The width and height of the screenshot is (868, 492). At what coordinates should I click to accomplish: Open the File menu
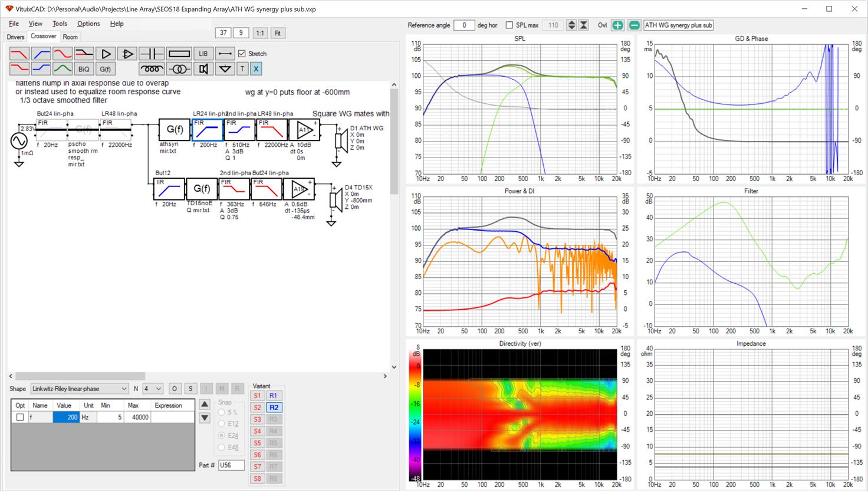(14, 24)
